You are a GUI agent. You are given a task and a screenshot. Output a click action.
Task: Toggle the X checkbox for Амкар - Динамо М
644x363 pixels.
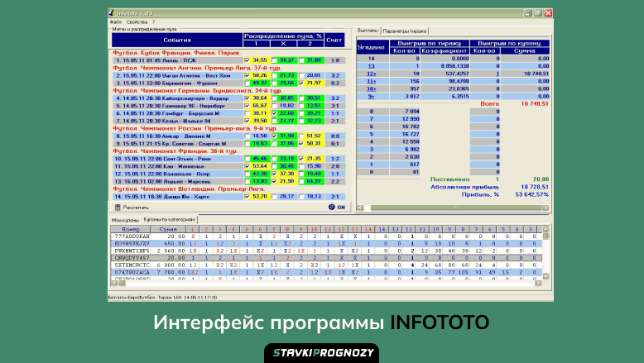(x=274, y=136)
